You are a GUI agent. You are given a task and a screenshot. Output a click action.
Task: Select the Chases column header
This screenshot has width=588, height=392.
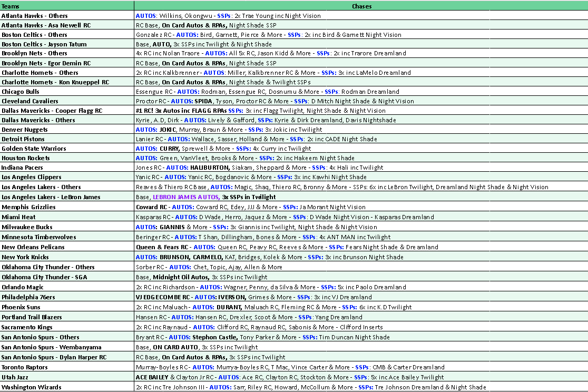(x=361, y=6)
